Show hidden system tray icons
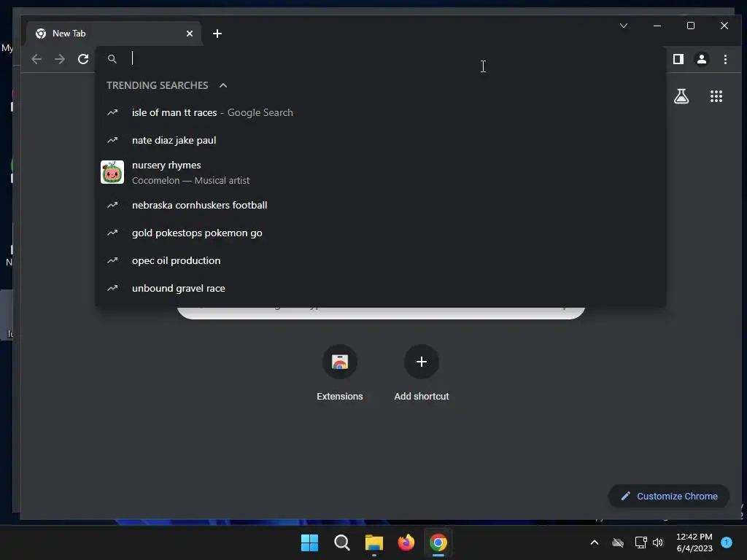 click(594, 542)
